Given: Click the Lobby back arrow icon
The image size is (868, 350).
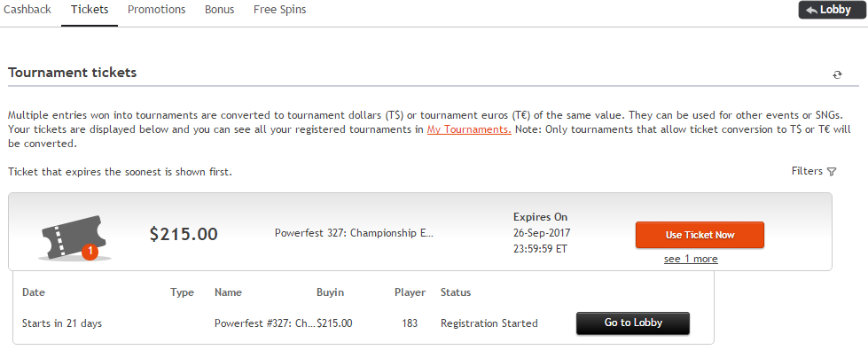Looking at the screenshot, I should tap(811, 10).
